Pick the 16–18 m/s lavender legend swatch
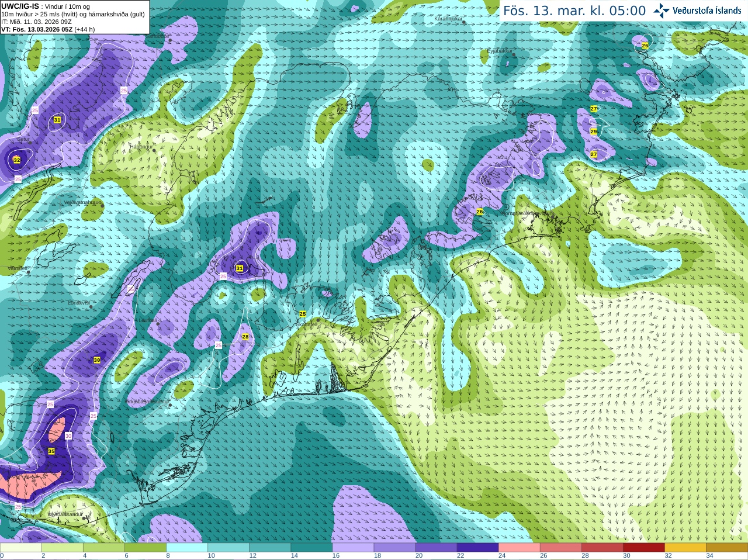This screenshot has height=560, width=748. click(353, 548)
